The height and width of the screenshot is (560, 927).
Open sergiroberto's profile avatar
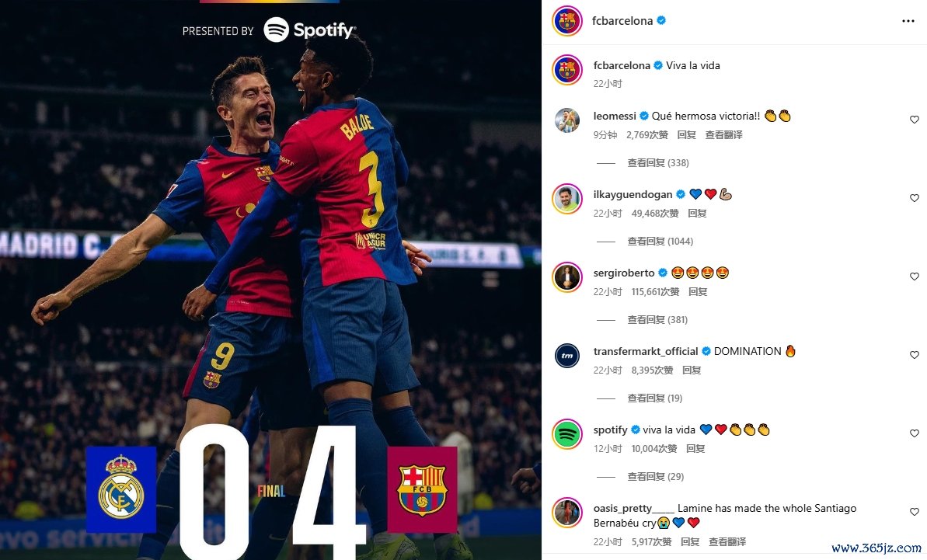pyautogui.click(x=567, y=277)
